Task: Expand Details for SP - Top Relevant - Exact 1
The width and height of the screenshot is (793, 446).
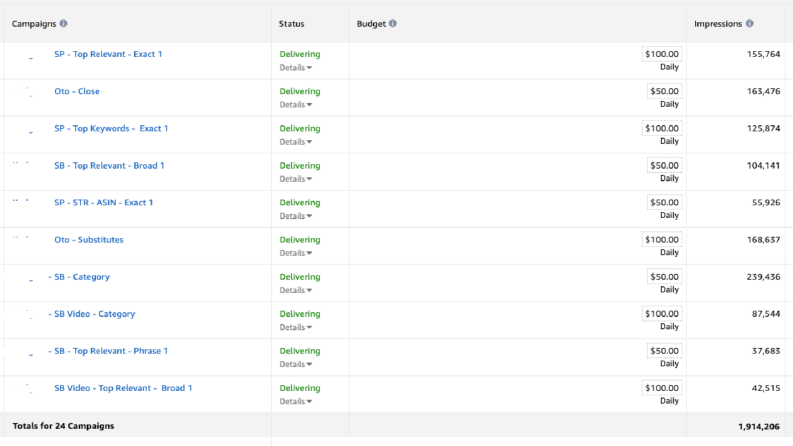Action: pos(296,68)
